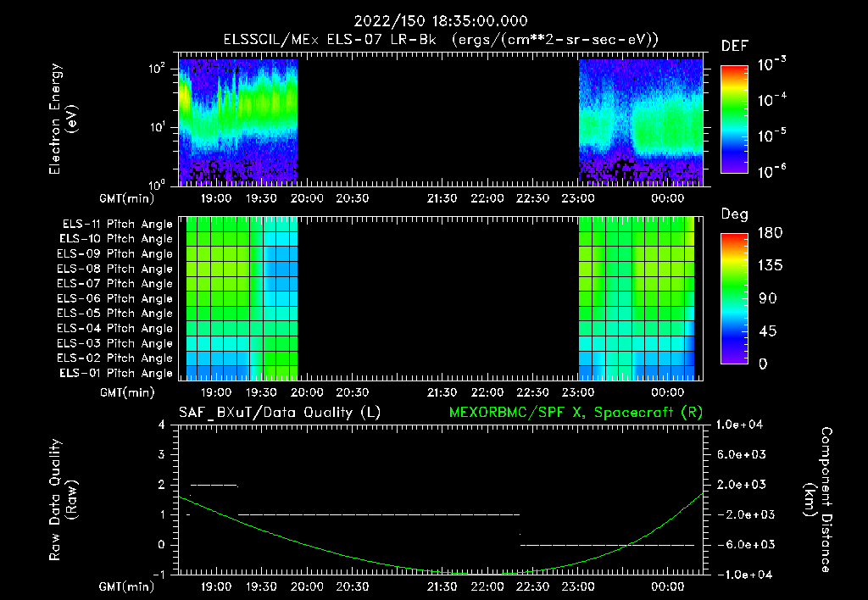Select the ELS-05 Pitch Angle row label
This screenshot has width=868, height=600.
pos(115,314)
